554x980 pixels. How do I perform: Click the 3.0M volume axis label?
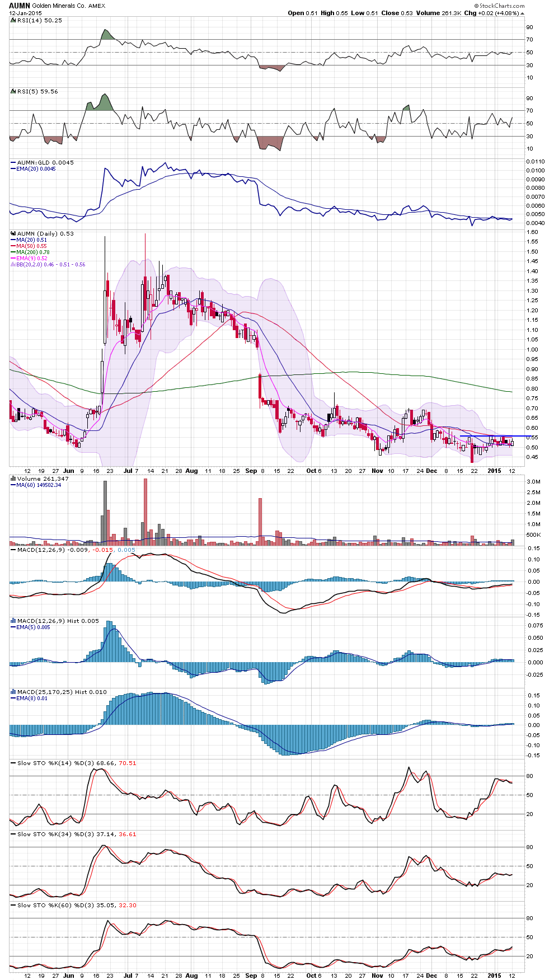tap(533, 481)
